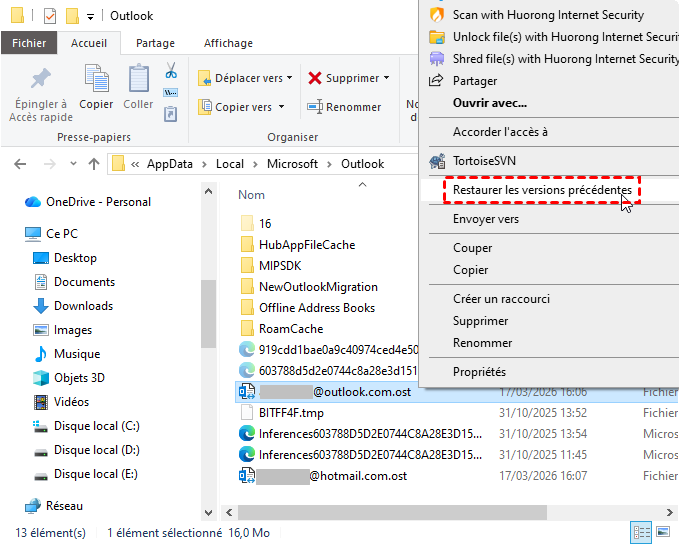Click the Forward navigation arrow
Viewport: 679px width, 545px height.
pos(50,164)
